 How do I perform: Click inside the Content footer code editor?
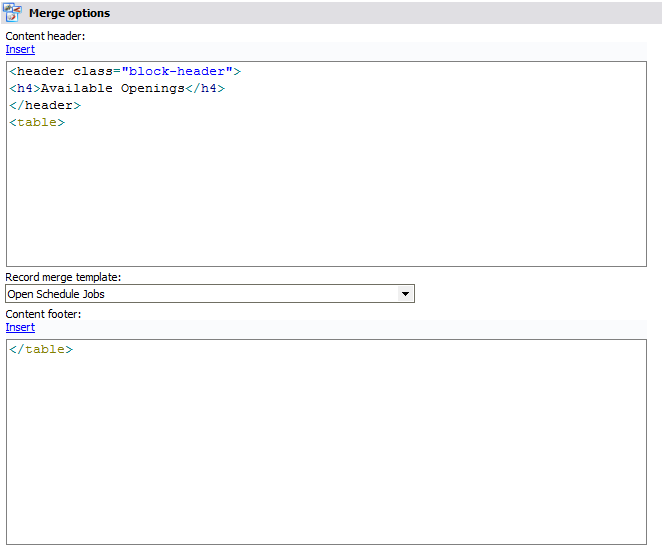pos(326,442)
